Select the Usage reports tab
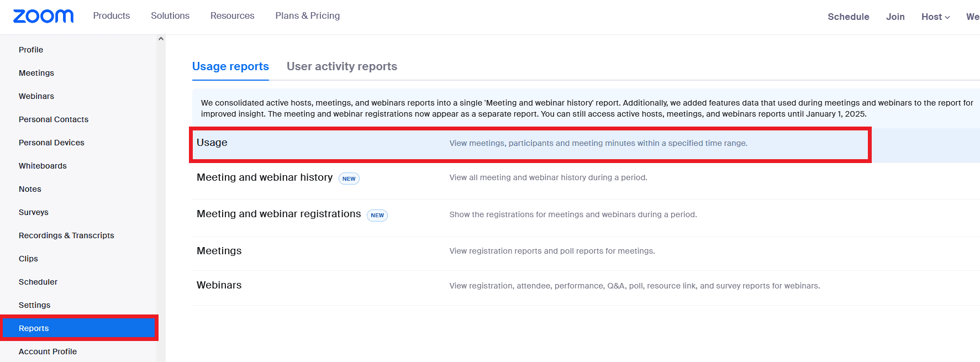The image size is (980, 362). 230,66
